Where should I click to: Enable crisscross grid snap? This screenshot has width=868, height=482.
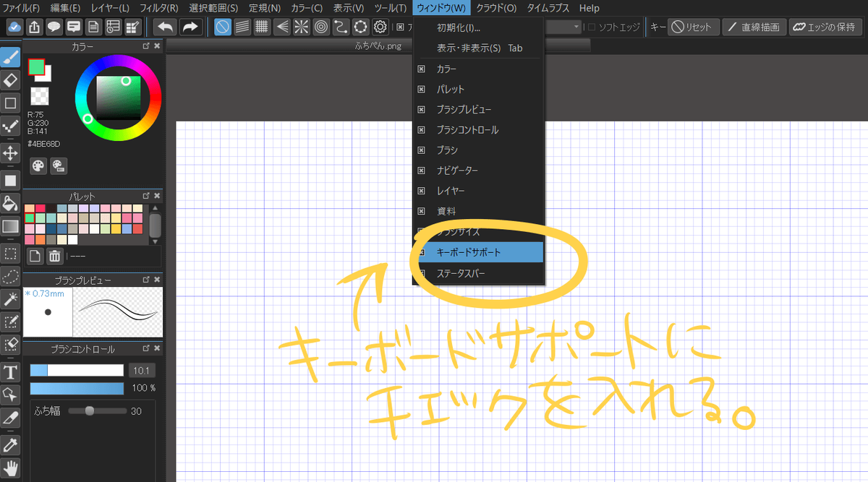262,27
